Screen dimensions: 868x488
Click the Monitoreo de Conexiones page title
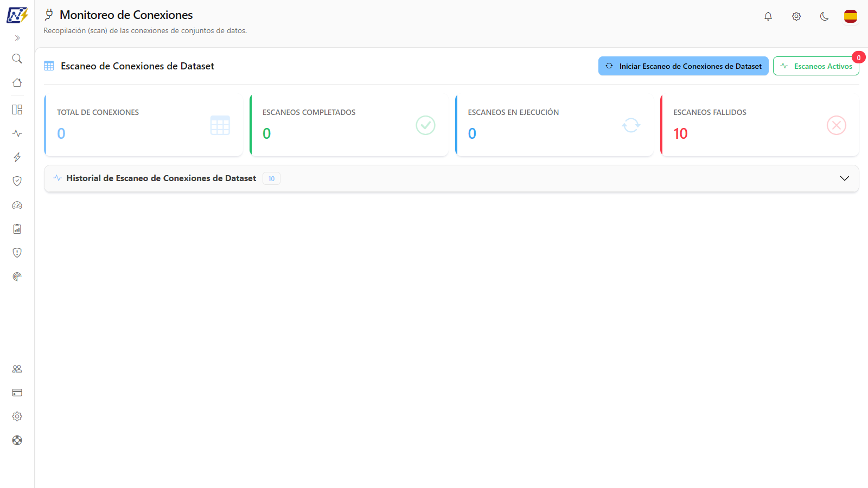click(126, 15)
